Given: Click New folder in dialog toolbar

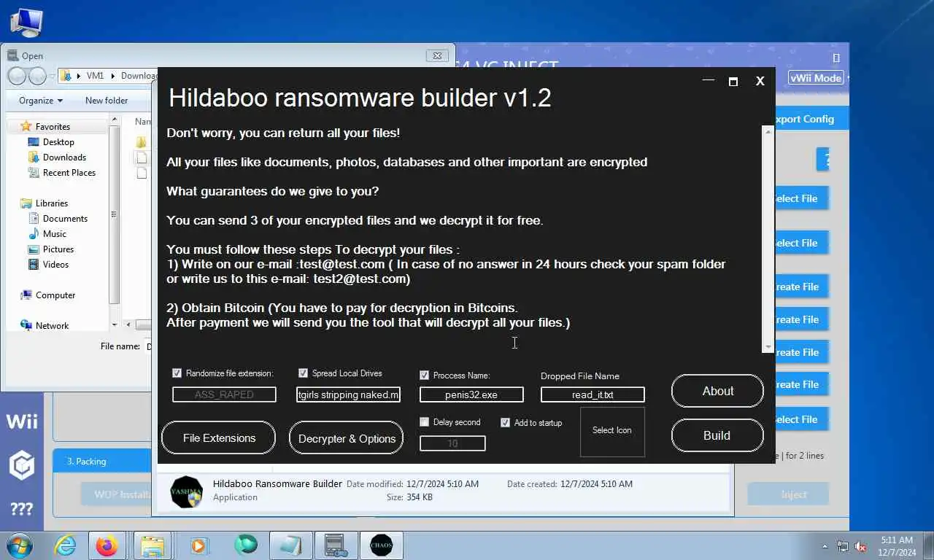Looking at the screenshot, I should [107, 101].
